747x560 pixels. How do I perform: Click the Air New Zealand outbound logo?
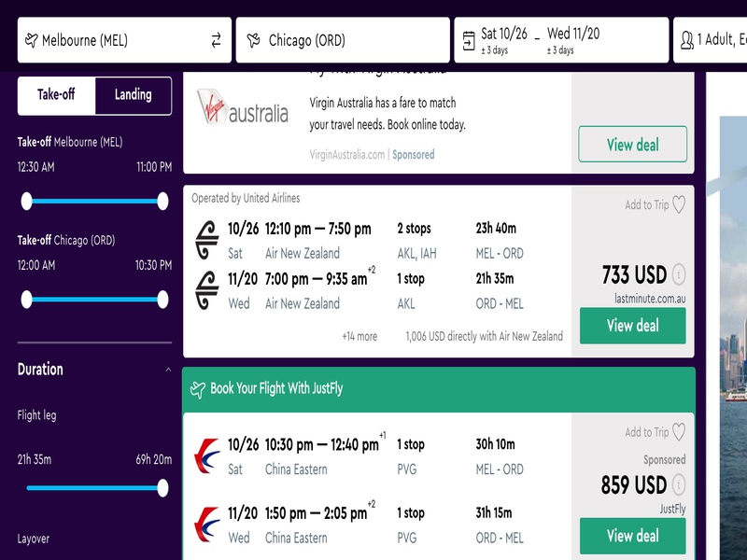tap(207, 240)
